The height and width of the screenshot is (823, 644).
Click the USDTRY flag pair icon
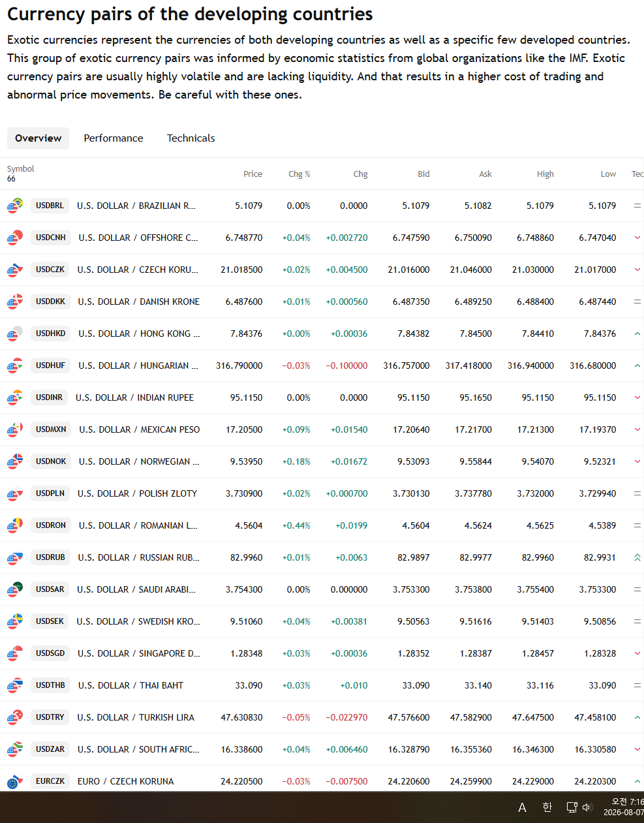tap(15, 717)
